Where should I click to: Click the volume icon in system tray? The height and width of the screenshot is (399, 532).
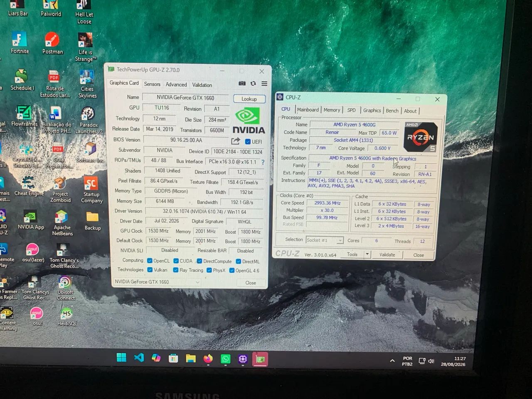tap(431, 361)
